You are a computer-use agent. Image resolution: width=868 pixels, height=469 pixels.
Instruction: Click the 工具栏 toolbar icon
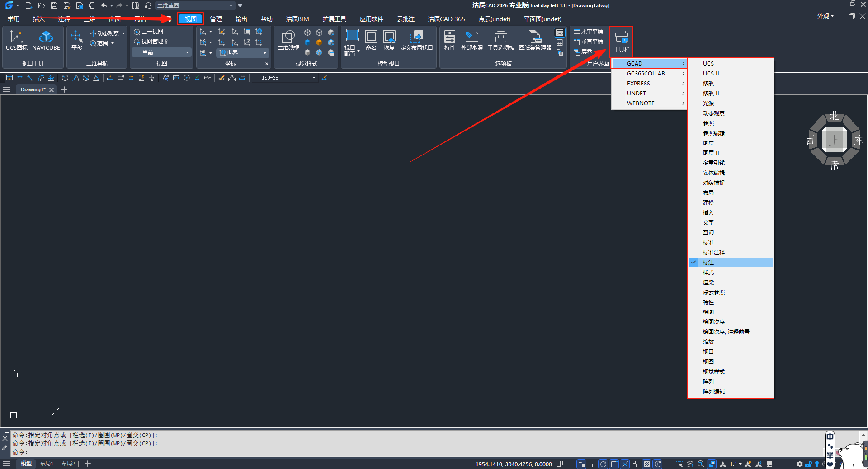coord(621,41)
